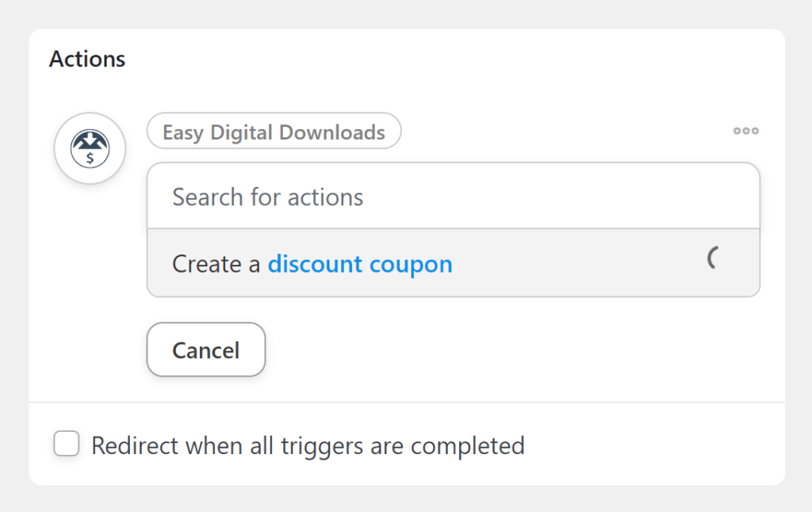Click the blue discount coupon link text

tap(360, 264)
